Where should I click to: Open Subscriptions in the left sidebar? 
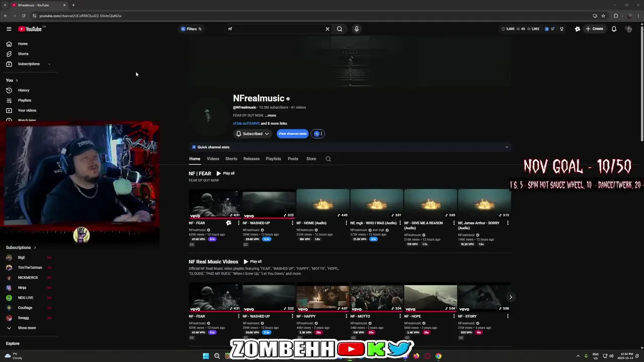29,64
